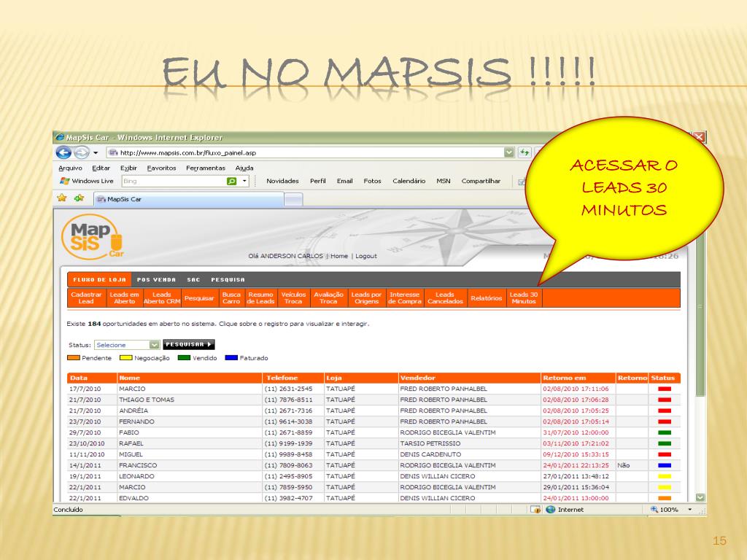The width and height of the screenshot is (747, 560).
Task: Open Busca Carro submenu item
Action: (x=231, y=298)
